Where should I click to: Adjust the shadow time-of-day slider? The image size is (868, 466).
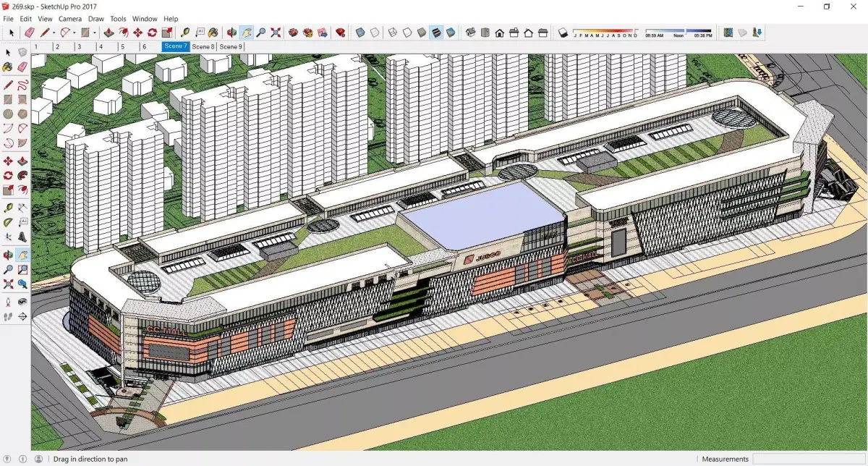(x=678, y=33)
